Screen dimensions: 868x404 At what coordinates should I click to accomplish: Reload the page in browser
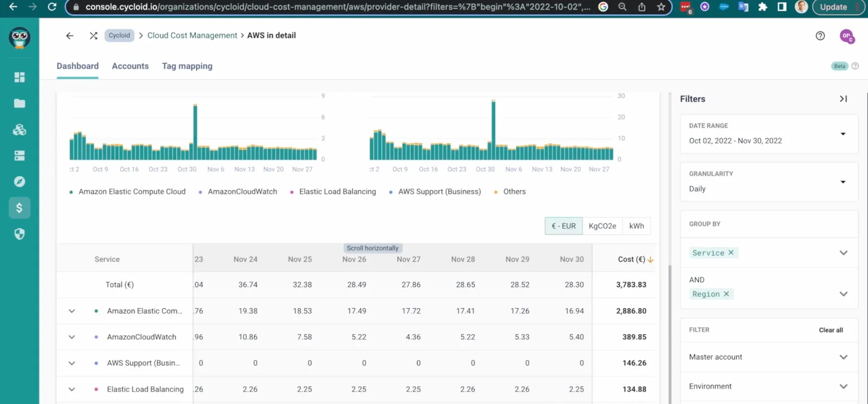pos(52,7)
